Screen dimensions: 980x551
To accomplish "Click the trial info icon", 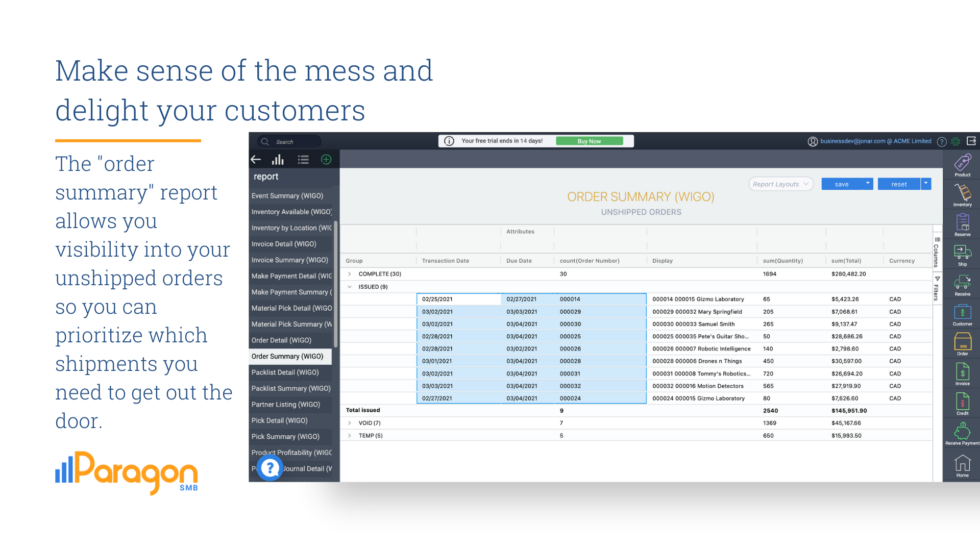I will pyautogui.click(x=449, y=141).
